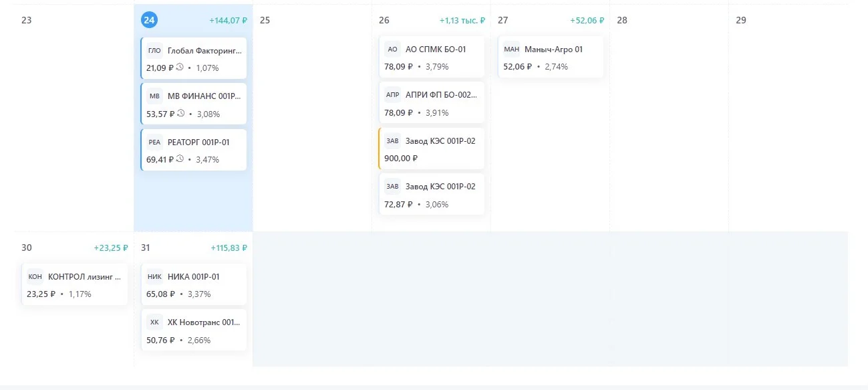
Task: Open the МВ ФИНАНС 001Р bond title
Action: 204,96
